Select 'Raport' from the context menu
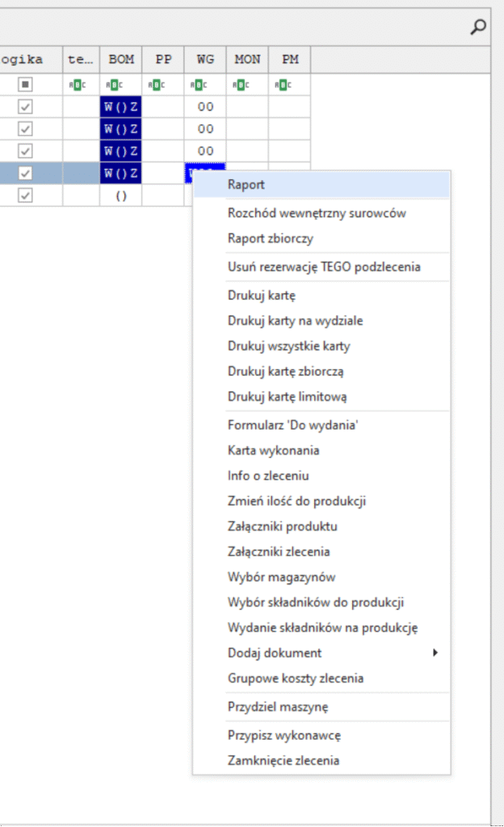 point(246,185)
